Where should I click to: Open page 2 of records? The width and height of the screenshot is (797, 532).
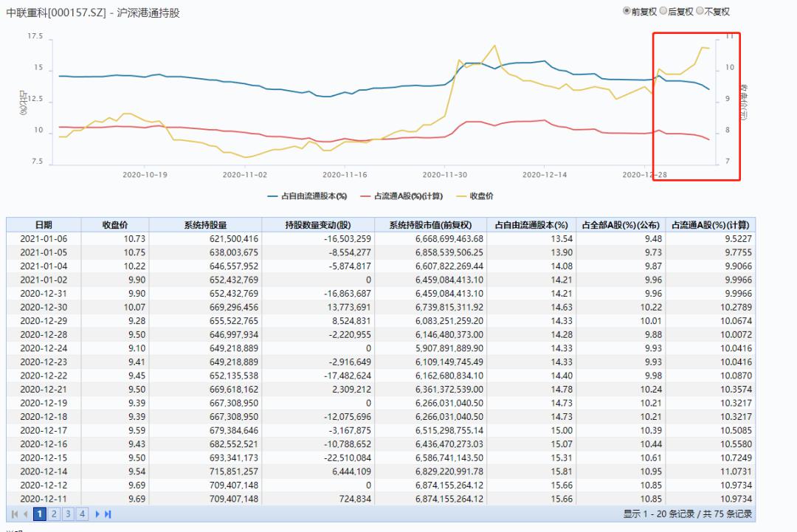54,514
